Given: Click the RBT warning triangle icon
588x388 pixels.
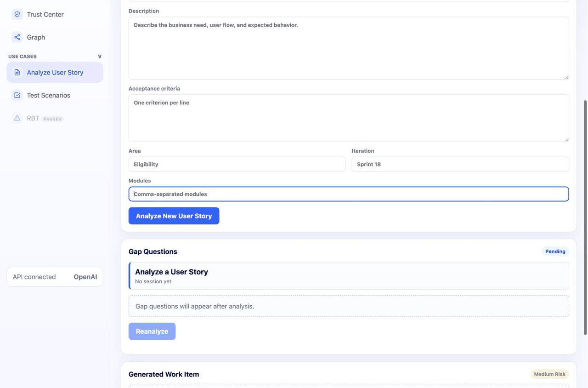Looking at the screenshot, I should (17, 118).
